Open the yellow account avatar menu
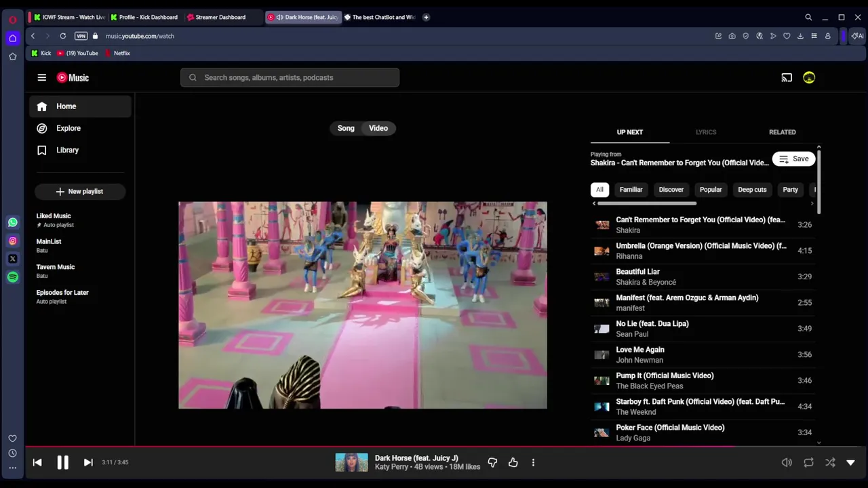 809,77
